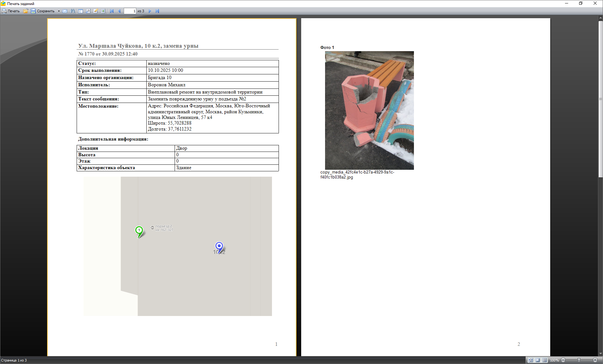This screenshot has width=603, height=364.
Task: Expand the Сохранить dropdown arrow
Action: click(x=59, y=11)
